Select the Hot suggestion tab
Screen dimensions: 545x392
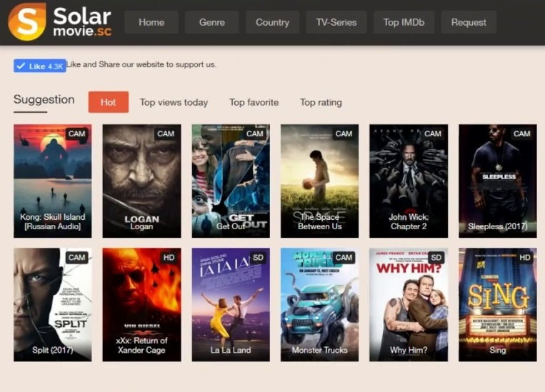pos(109,102)
